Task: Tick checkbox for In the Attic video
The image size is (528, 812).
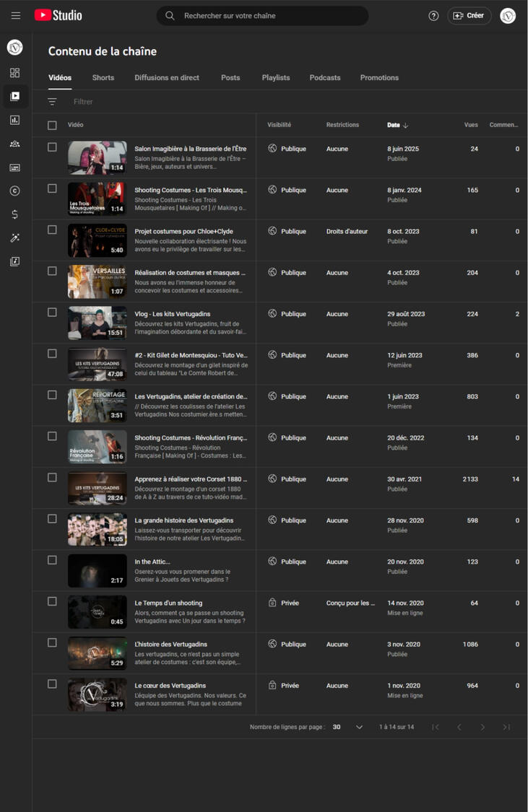Action: point(52,560)
